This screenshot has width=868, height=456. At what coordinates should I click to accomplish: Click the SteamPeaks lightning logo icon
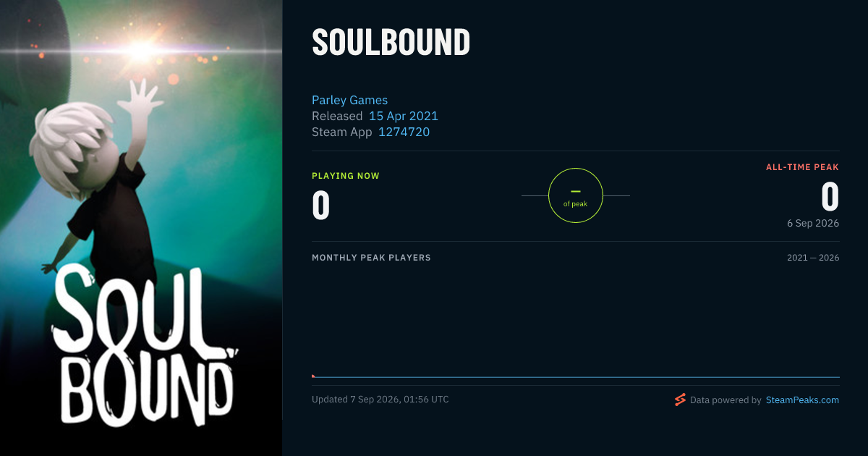point(679,400)
